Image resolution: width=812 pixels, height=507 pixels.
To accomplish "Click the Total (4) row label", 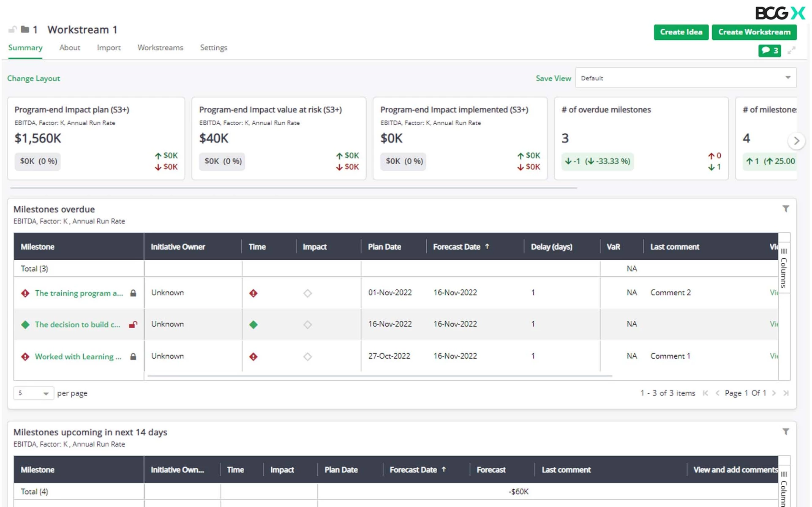I will [34, 491].
